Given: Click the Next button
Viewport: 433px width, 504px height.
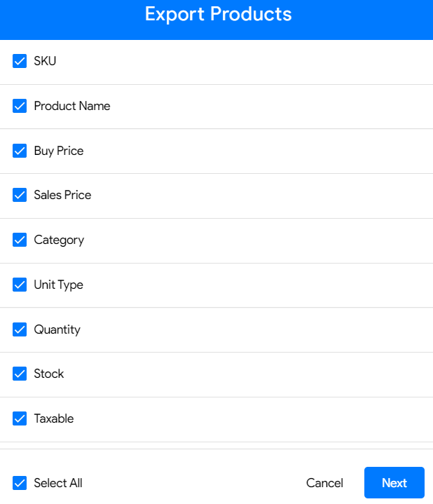Looking at the screenshot, I should point(394,482).
